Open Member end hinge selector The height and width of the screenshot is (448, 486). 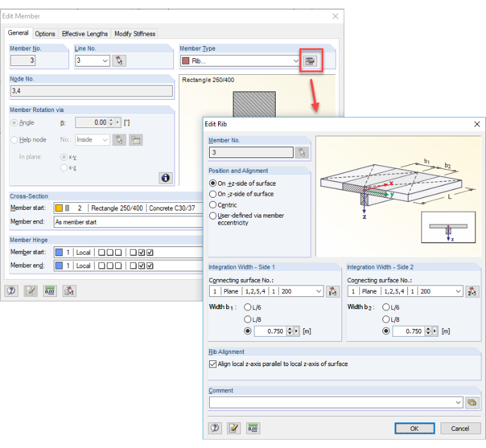pyautogui.click(x=129, y=266)
